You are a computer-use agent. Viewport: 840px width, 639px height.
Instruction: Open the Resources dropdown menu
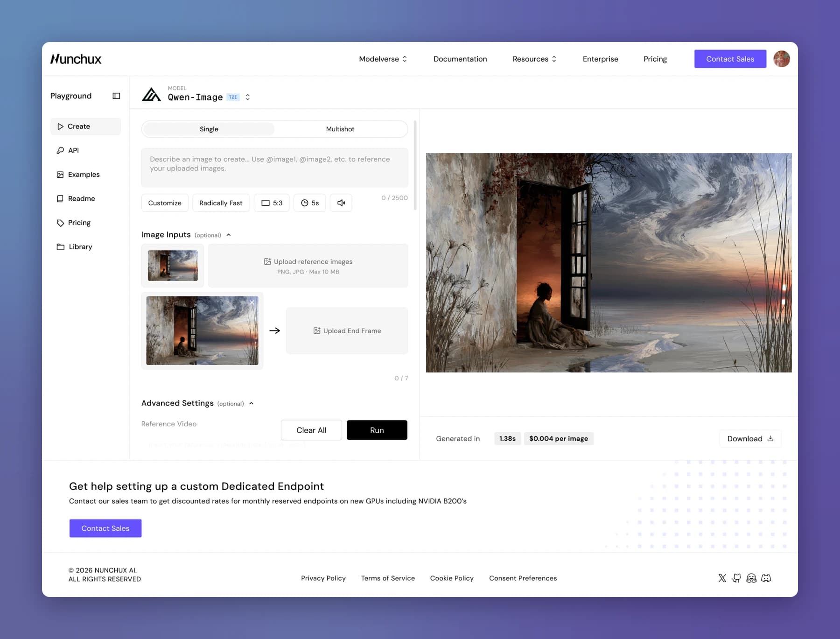click(534, 59)
